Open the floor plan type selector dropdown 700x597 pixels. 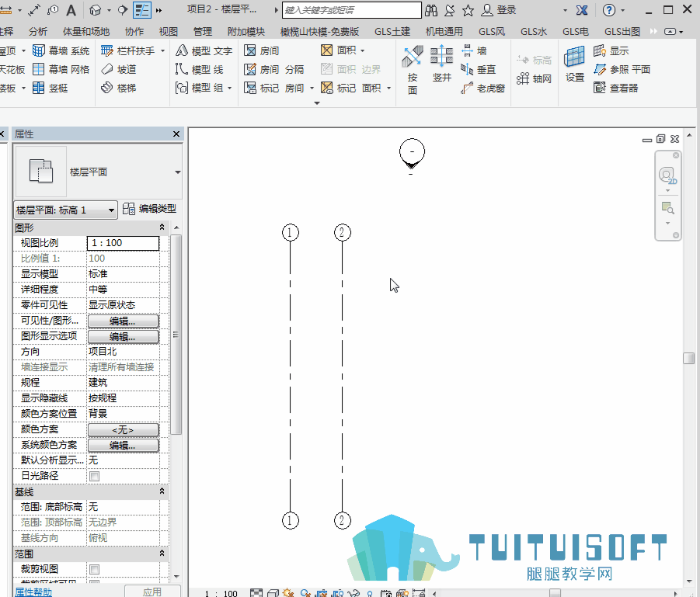click(178, 172)
